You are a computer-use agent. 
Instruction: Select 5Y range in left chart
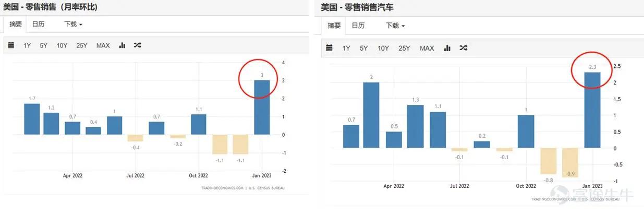pos(44,45)
